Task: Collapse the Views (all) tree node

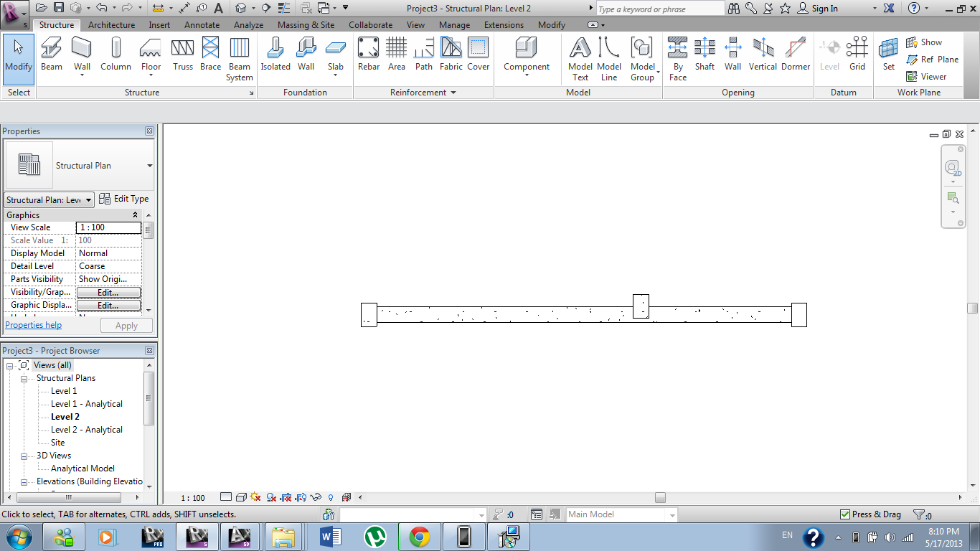Action: pyautogui.click(x=10, y=365)
